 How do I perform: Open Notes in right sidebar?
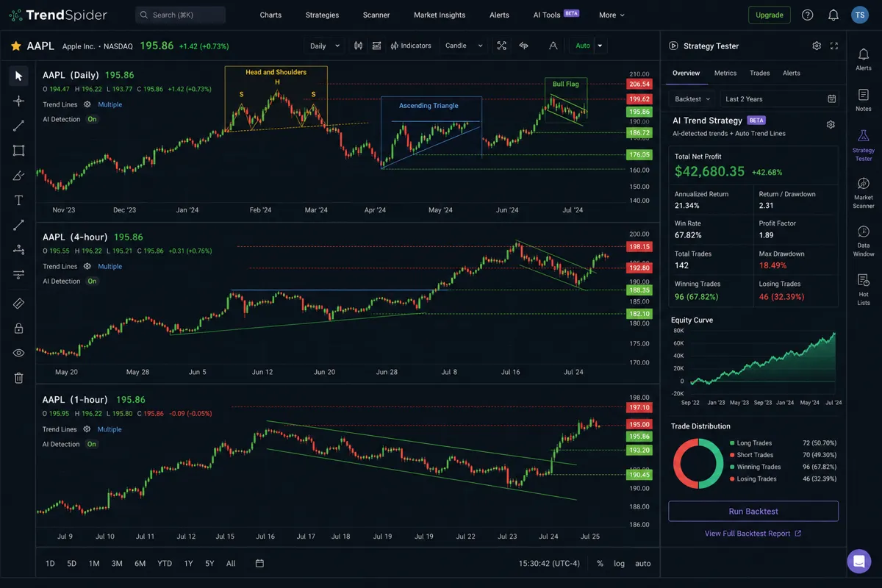click(864, 99)
